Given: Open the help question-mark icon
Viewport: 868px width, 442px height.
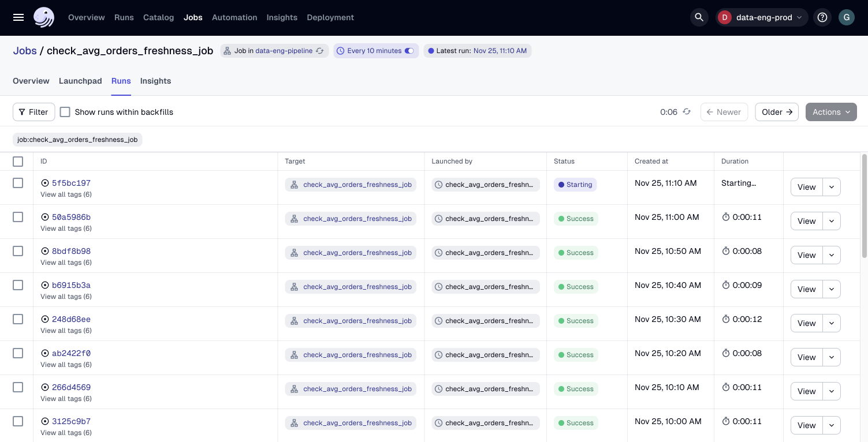Looking at the screenshot, I should [x=822, y=17].
